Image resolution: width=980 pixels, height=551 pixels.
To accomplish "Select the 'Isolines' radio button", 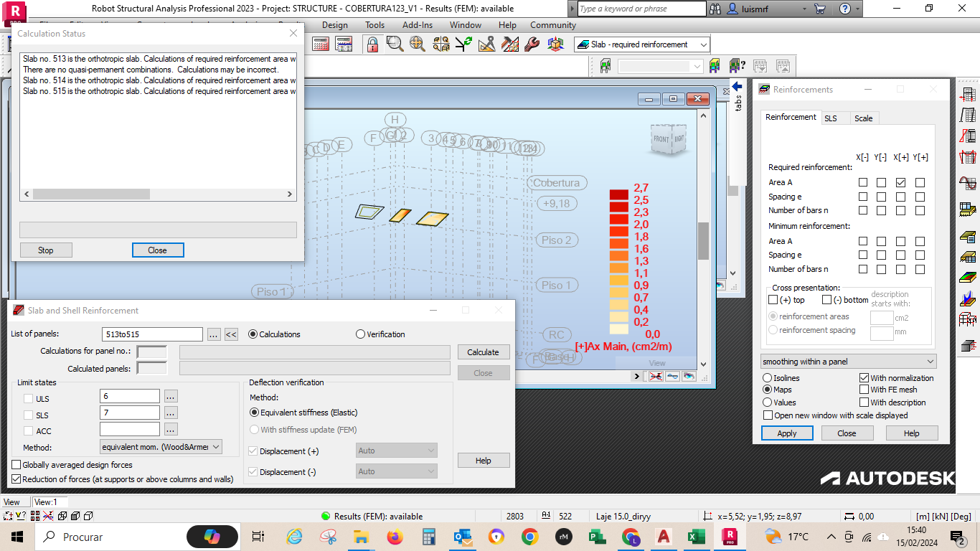I will [767, 377].
